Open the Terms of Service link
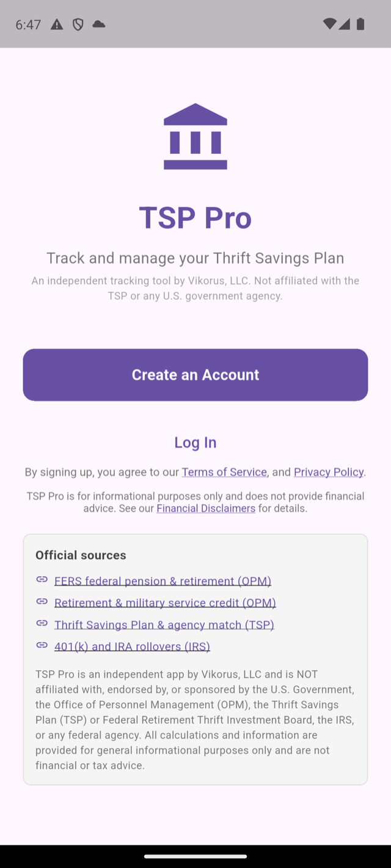The height and width of the screenshot is (868, 391). 224,472
